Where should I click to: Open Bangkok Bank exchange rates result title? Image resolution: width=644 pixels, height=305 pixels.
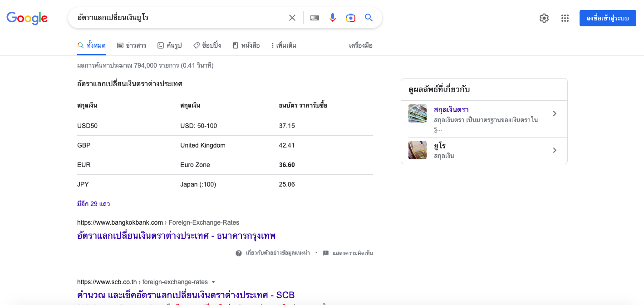176,236
